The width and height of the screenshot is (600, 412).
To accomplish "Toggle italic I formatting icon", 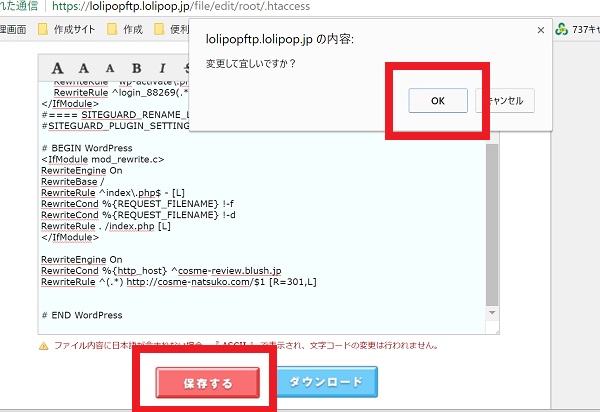I will (162, 68).
